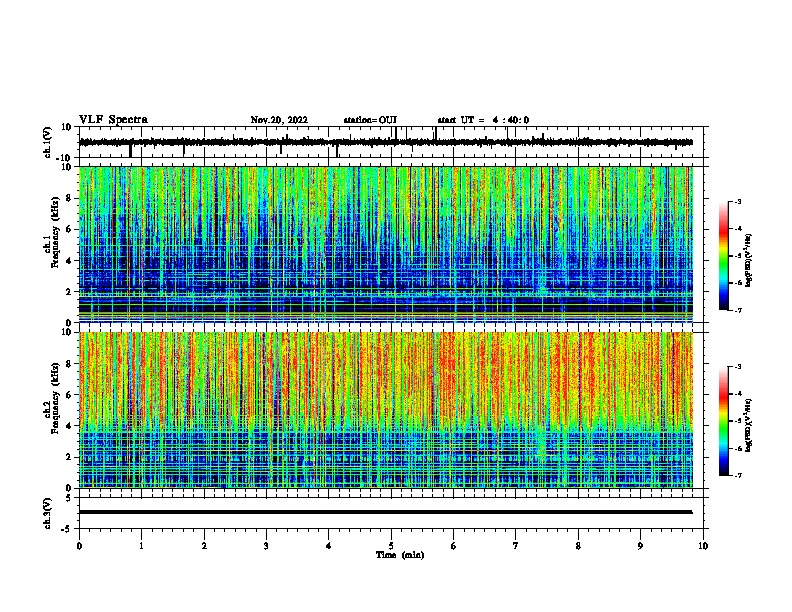Image resolution: width=792 pixels, height=612 pixels.
Task: Click the ch.2 spectrogram plot
Action: click(x=385, y=410)
